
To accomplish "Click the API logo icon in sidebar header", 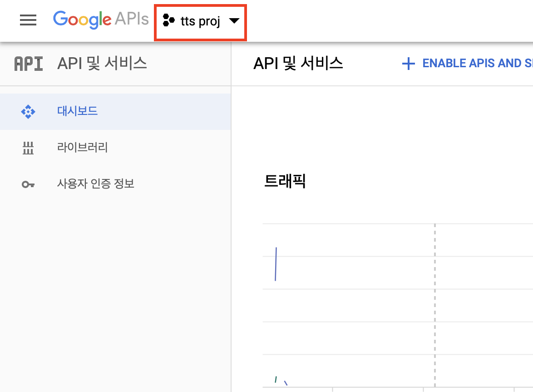I will 29,64.
